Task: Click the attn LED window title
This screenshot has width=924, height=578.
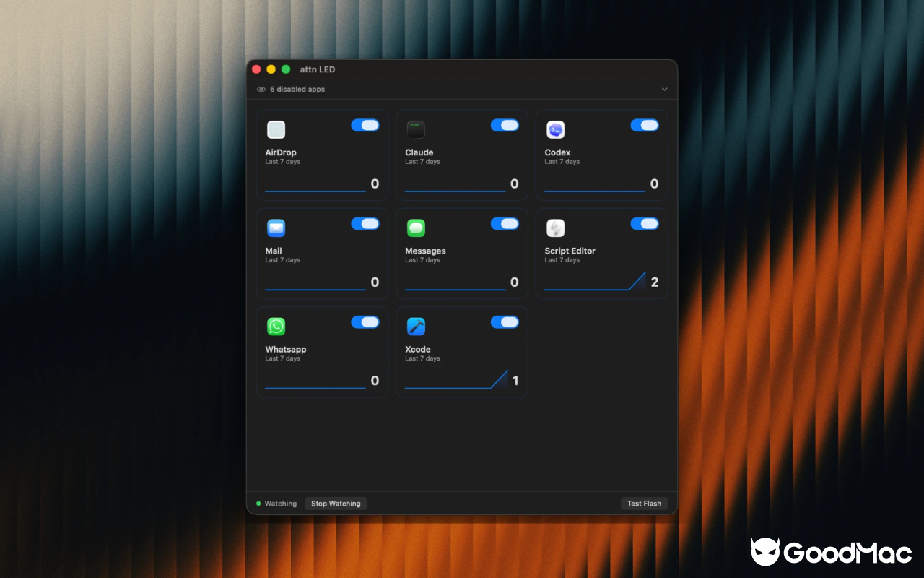Action: pos(318,69)
